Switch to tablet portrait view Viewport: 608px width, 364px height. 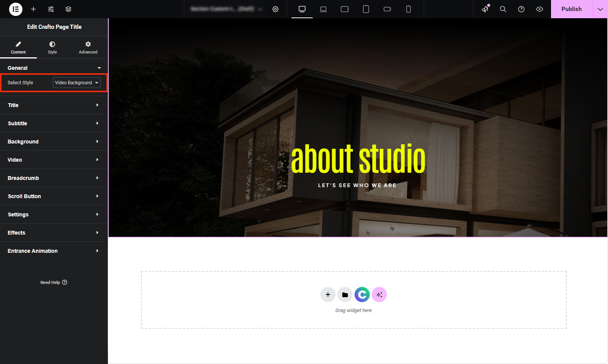click(x=366, y=9)
